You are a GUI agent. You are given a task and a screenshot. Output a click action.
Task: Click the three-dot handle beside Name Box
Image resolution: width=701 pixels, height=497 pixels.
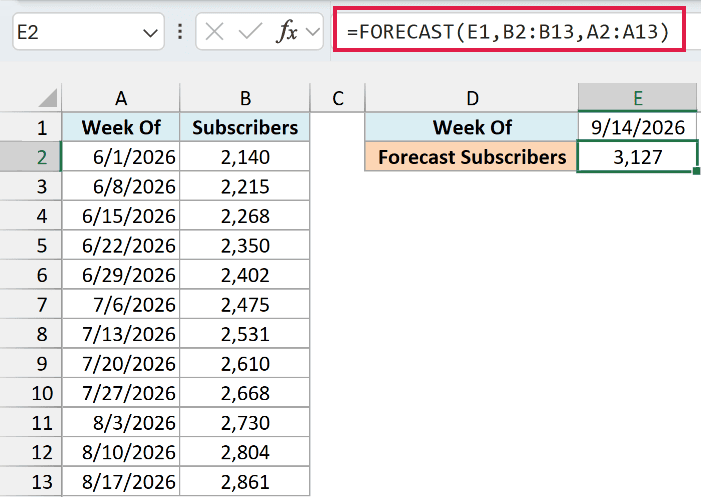[x=180, y=32]
